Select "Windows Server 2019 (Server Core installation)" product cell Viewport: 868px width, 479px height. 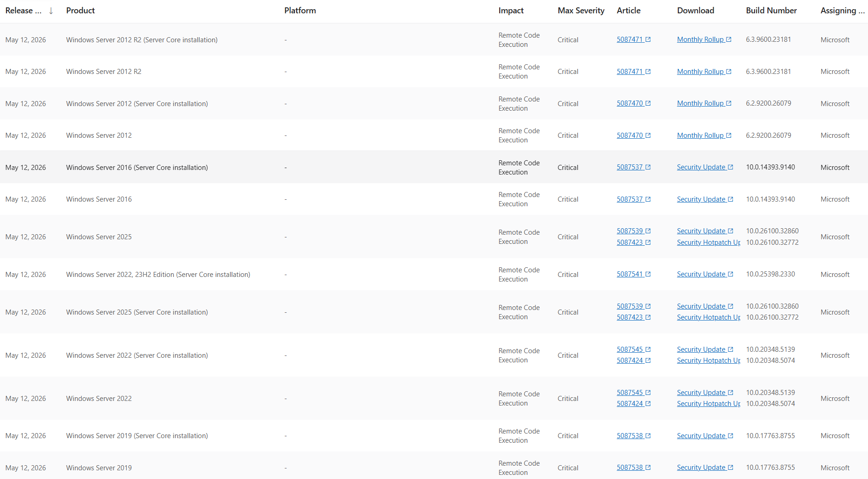coord(137,436)
